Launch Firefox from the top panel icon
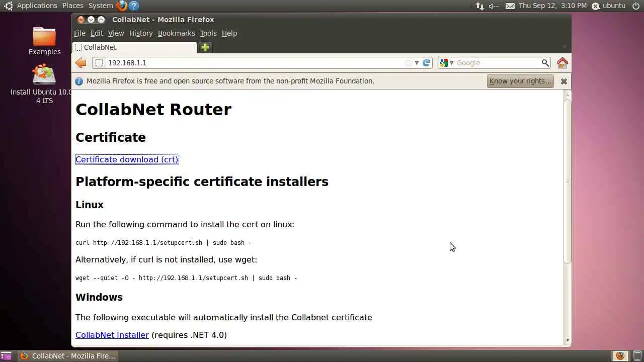Viewport: 644px width, 362px height. coord(122,6)
